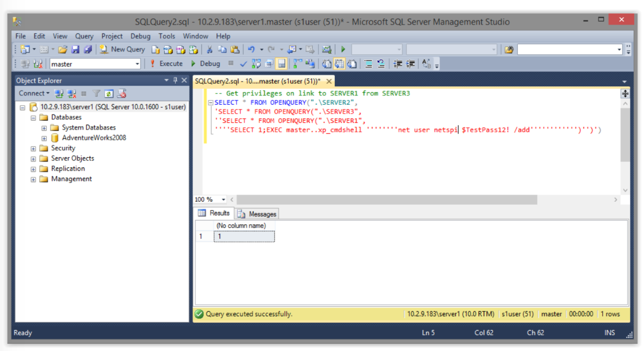The height and width of the screenshot is (351, 644).
Task: Open the find combo box dropdown
Action: [x=620, y=49]
